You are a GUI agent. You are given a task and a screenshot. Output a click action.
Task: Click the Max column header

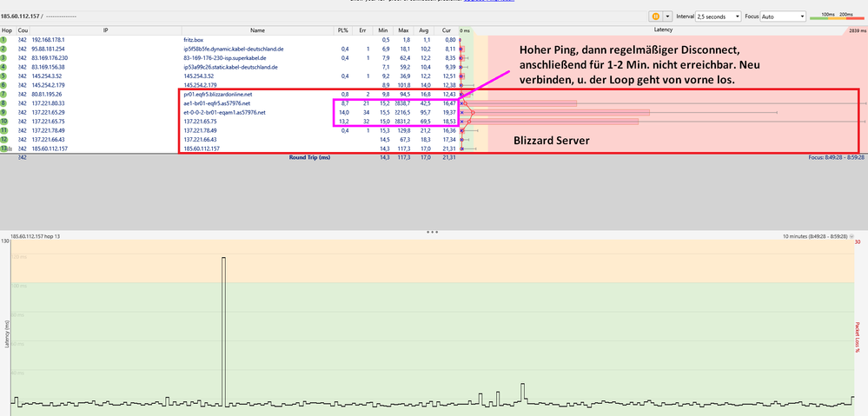[403, 30]
